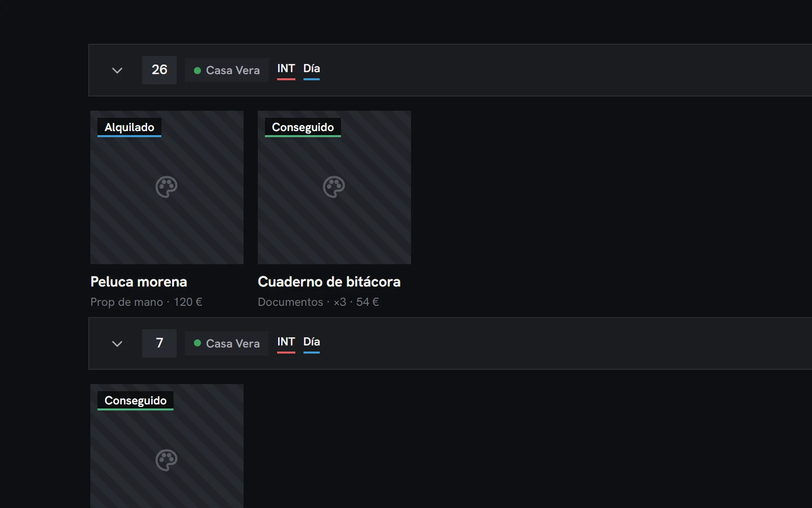812x508 pixels.
Task: Open Casa Vera location in scene 7
Action: 227,343
